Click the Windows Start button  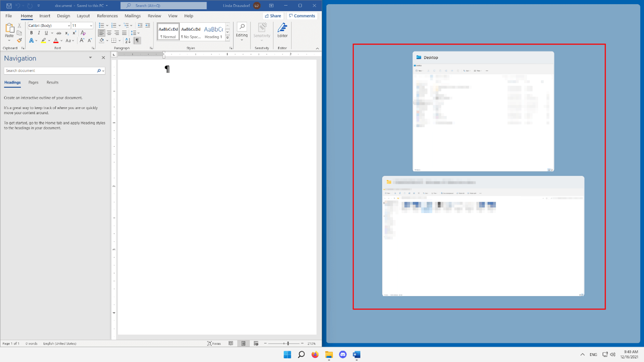(x=287, y=355)
